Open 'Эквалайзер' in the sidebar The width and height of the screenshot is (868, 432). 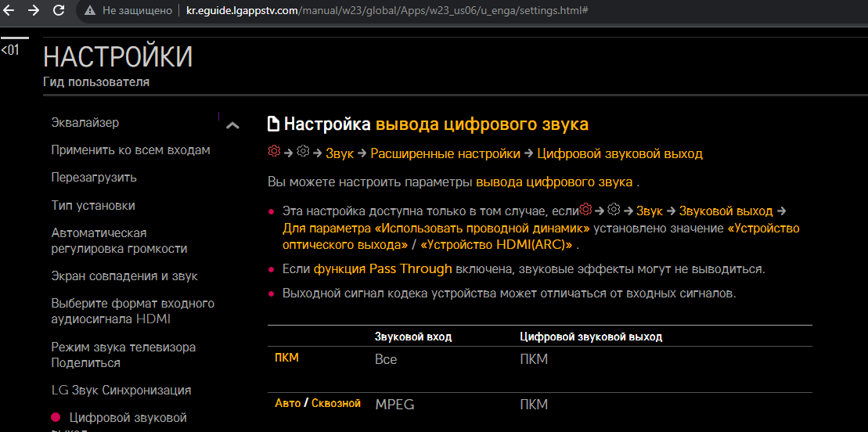(85, 123)
